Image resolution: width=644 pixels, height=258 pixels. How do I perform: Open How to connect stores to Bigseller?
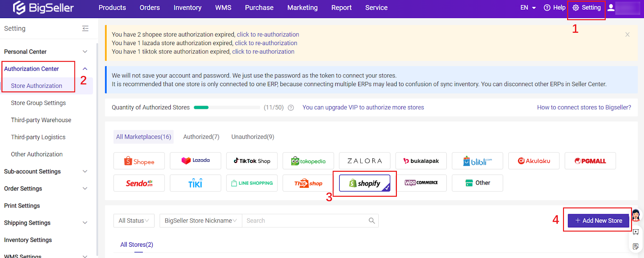pyautogui.click(x=584, y=108)
